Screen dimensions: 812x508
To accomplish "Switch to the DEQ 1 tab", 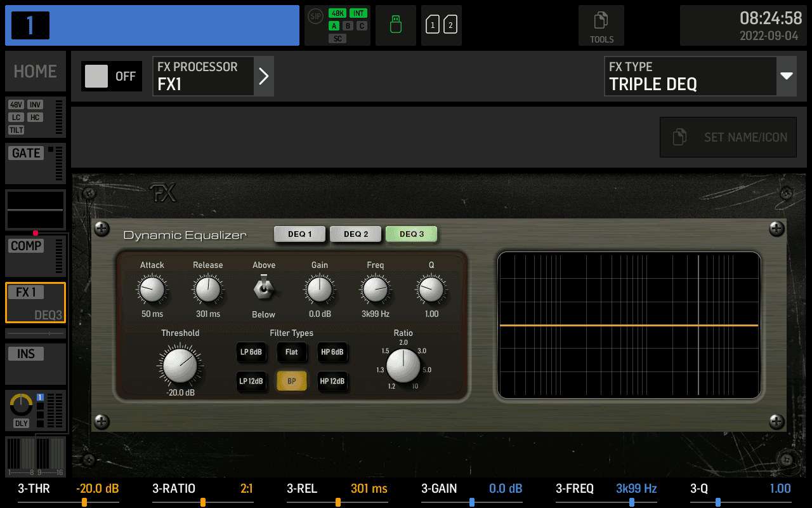I will point(300,234).
